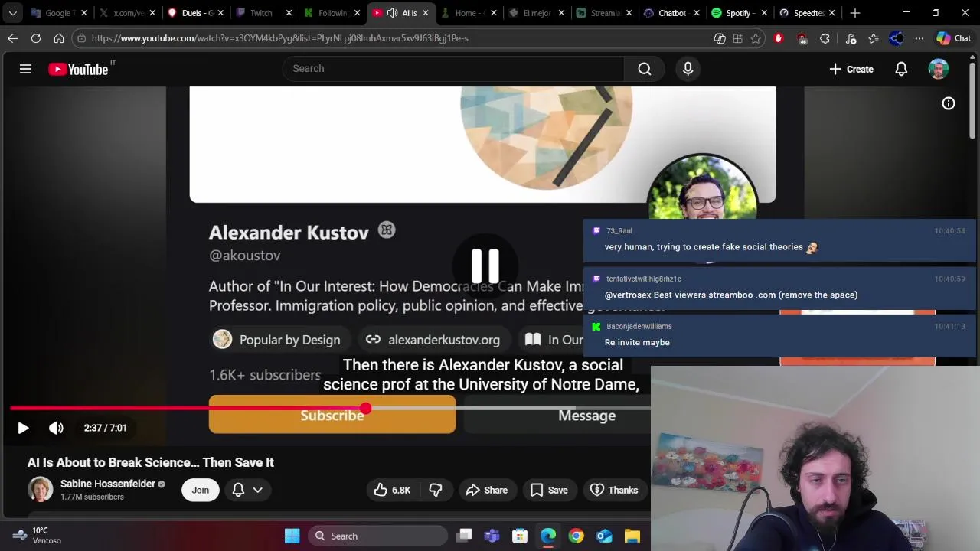Screen dimensions: 980x551
Task: Open Copilot Chat in the browser
Action: [x=954, y=38]
